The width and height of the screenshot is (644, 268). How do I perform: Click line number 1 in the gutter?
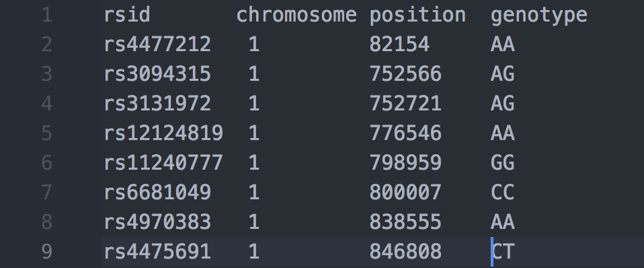[47, 15]
